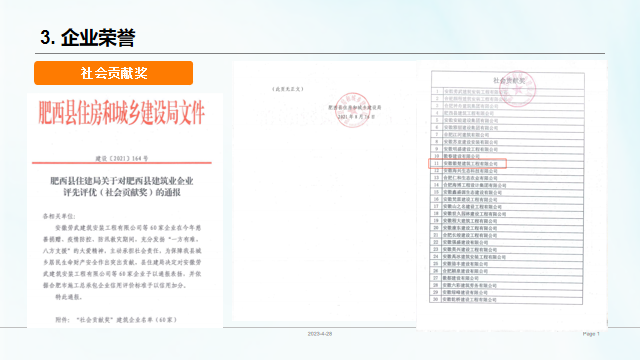Click the slide title 3. 企业荣誉
Image resolution: width=640 pixels, height=360 pixels.
[88, 38]
